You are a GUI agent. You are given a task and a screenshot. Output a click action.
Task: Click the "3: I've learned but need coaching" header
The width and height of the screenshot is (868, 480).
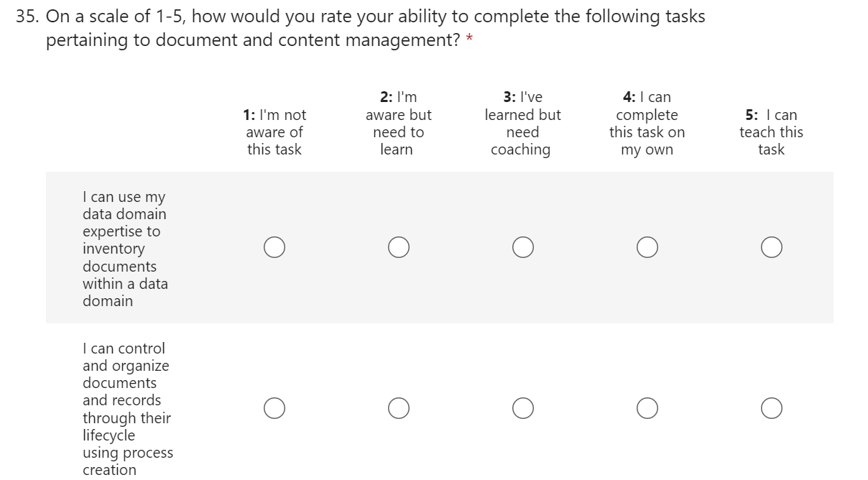click(x=522, y=124)
